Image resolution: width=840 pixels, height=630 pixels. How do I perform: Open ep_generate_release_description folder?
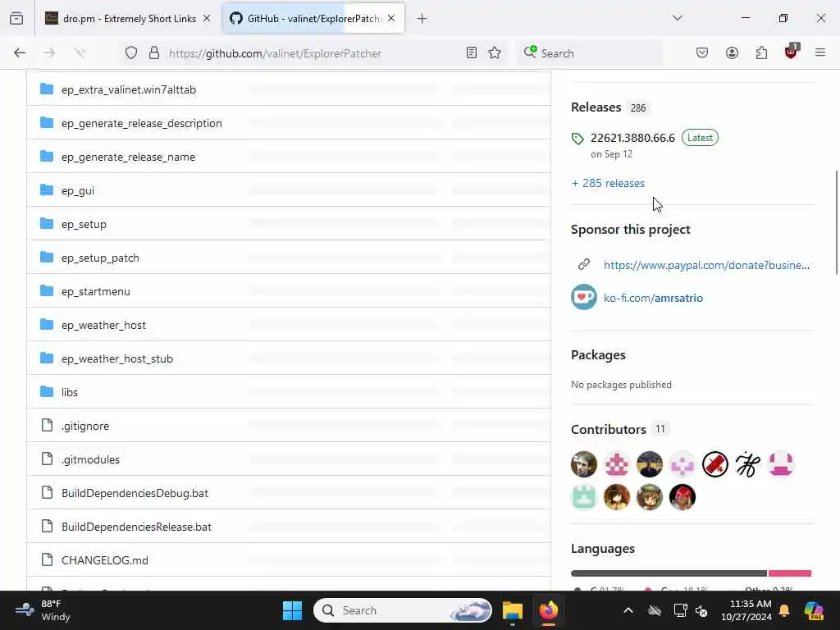point(141,123)
